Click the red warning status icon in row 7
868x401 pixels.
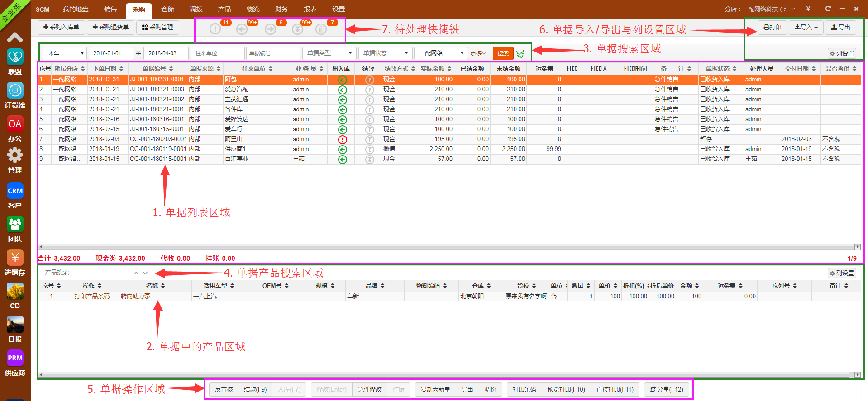click(x=343, y=139)
